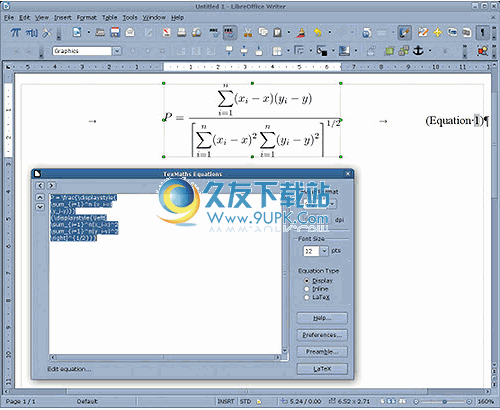The image size is (500, 410).
Task: Toggle Nonprinting Characters pilcrow button
Action: click(x=482, y=33)
